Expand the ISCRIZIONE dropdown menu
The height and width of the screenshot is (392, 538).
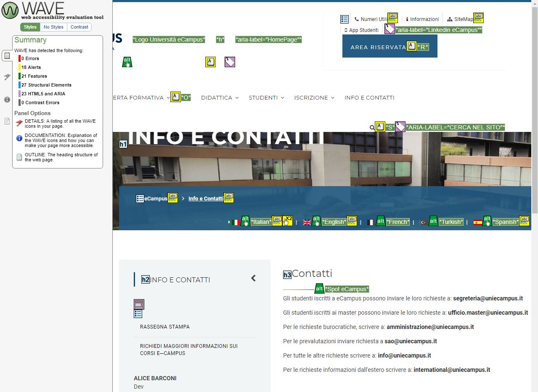[x=314, y=97]
